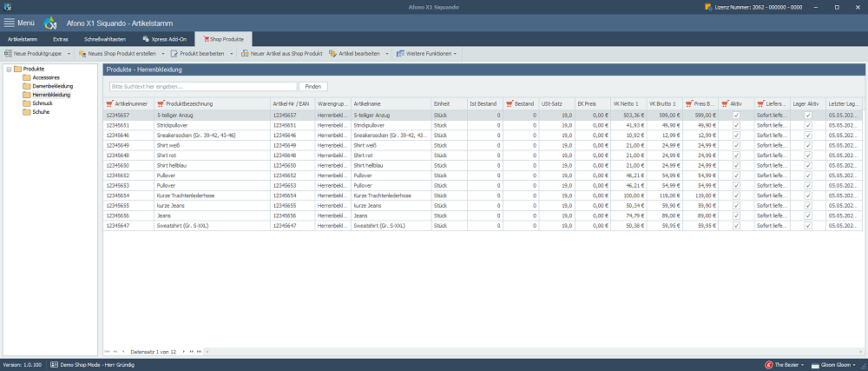
Task: Select the Schmuck folder
Action: tap(37, 103)
